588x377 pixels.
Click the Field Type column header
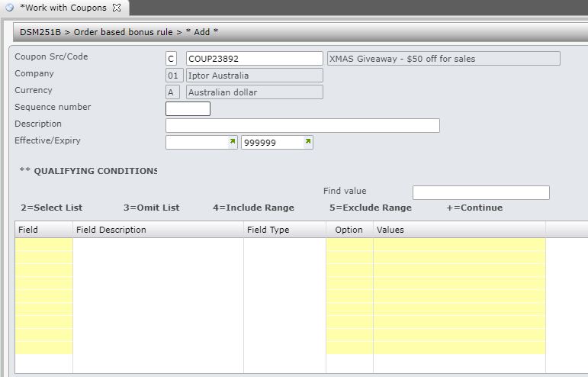tap(268, 230)
